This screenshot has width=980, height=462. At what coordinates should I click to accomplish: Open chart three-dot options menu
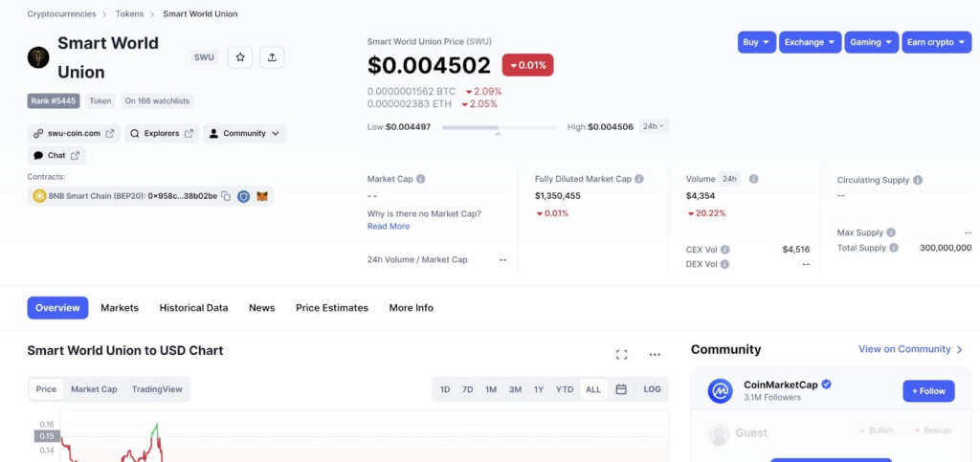[x=655, y=355]
